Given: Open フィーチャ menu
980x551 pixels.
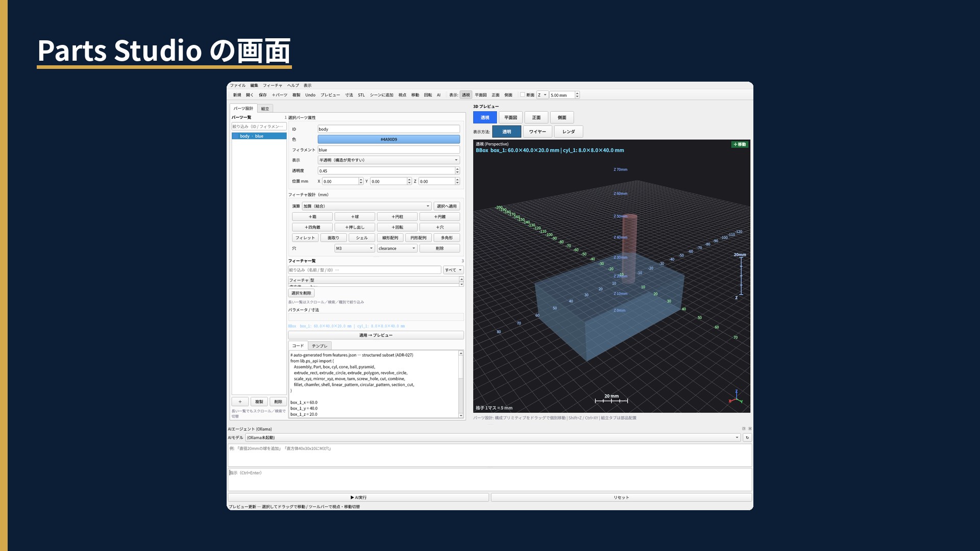Looking at the screenshot, I should pyautogui.click(x=273, y=85).
